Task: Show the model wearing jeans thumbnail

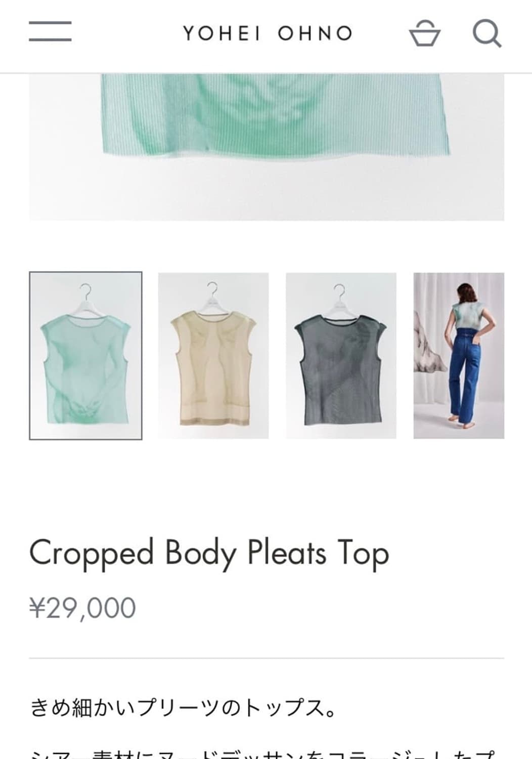Action: [459, 356]
